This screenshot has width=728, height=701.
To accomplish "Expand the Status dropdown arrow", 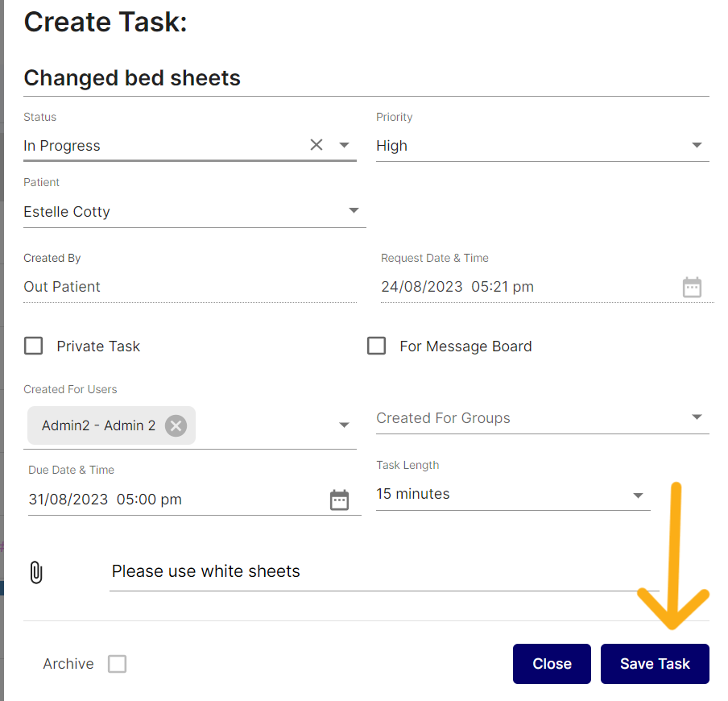I will click(x=344, y=146).
